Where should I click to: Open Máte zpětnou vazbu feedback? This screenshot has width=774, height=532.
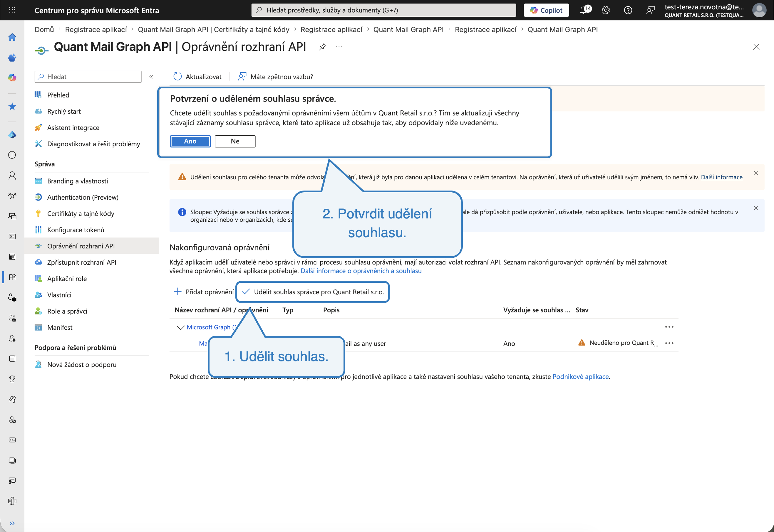[x=276, y=77]
